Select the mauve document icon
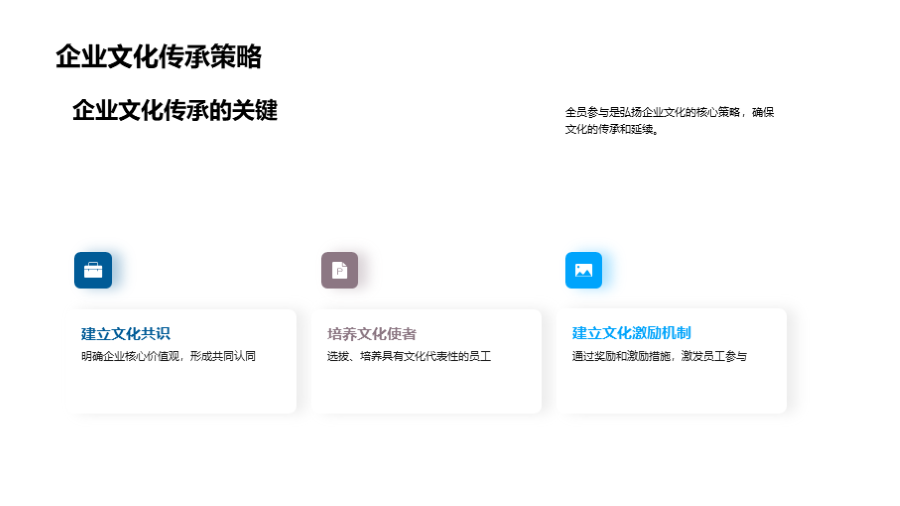This screenshot has height=506, width=900. click(339, 270)
